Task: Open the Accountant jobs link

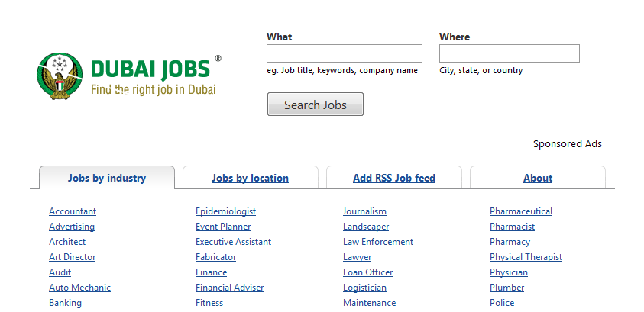Action: (73, 211)
